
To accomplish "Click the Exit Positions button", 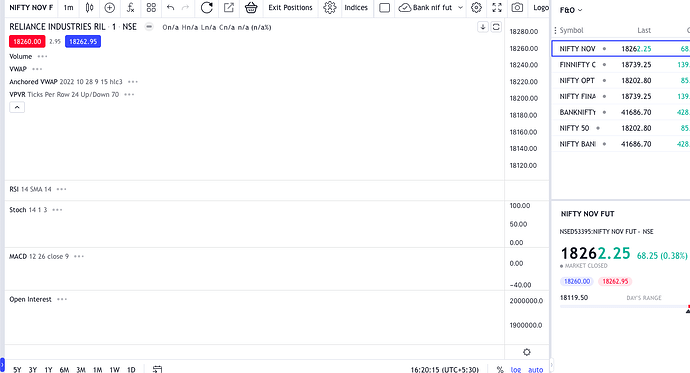I will tap(290, 7).
